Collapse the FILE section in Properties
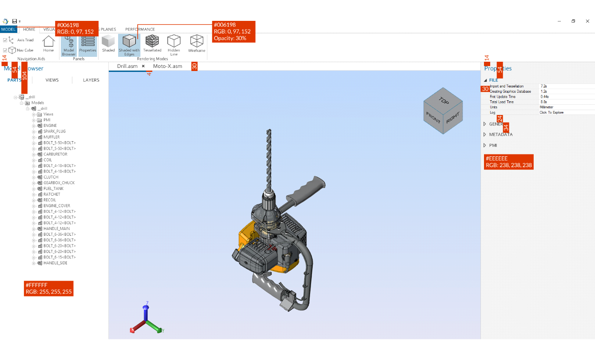 pos(485,80)
